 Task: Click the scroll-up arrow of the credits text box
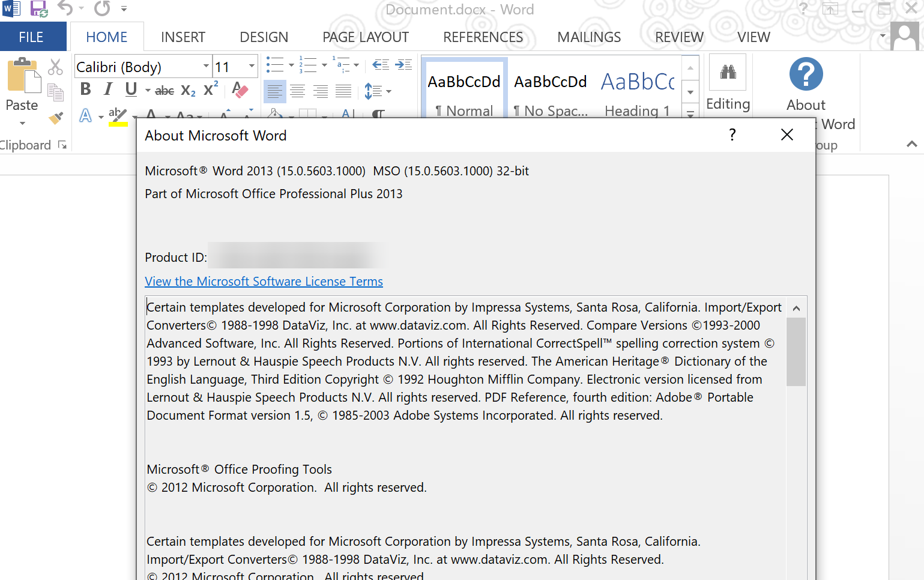pos(796,308)
